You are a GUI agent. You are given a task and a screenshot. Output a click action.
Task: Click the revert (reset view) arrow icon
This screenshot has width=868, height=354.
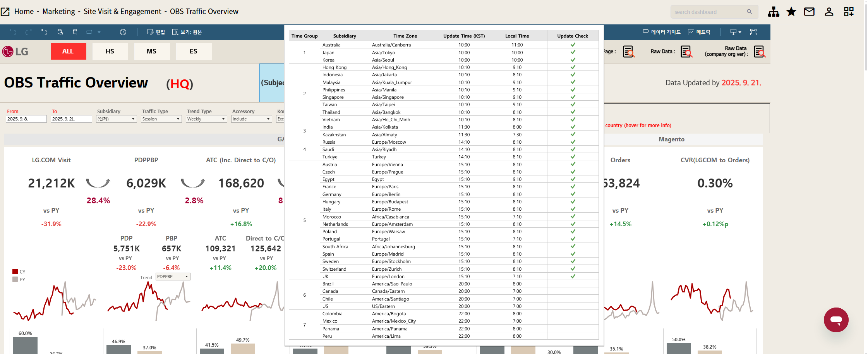[44, 32]
